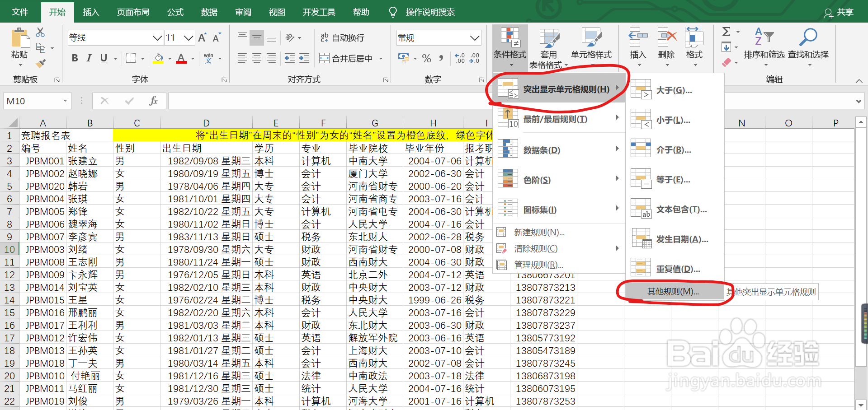Toggle bold formatting

point(75,58)
